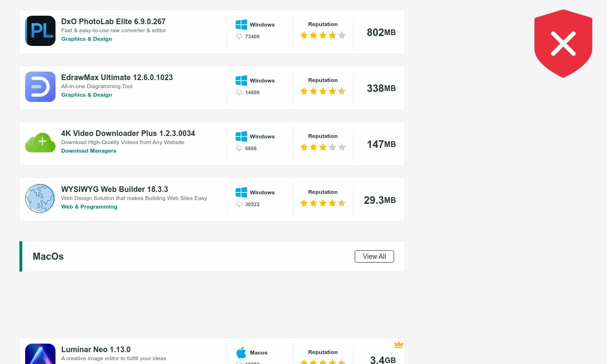
Task: Open EdrawMax Ultimate 12.6.0.1023 title link
Action: pos(117,77)
